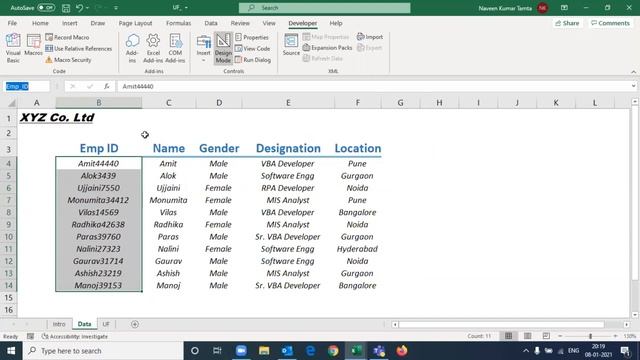This screenshot has height=360, width=640.
Task: Open control Properties
Action: click(252, 37)
